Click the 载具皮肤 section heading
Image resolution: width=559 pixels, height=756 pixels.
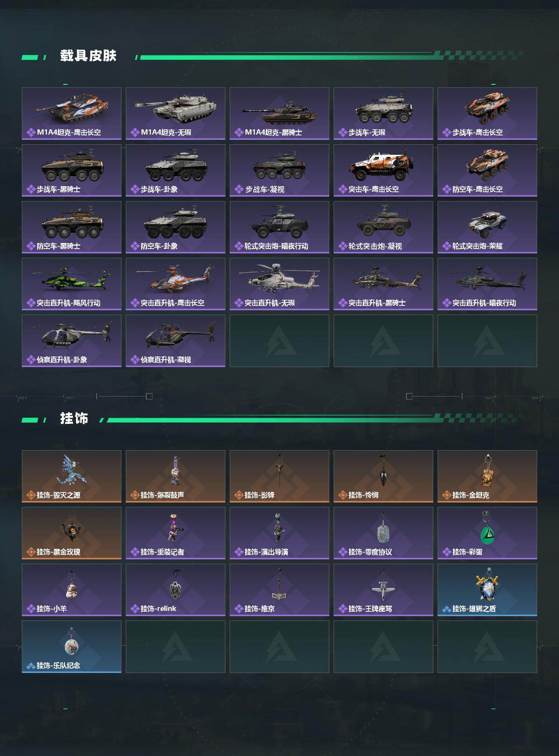88,56
